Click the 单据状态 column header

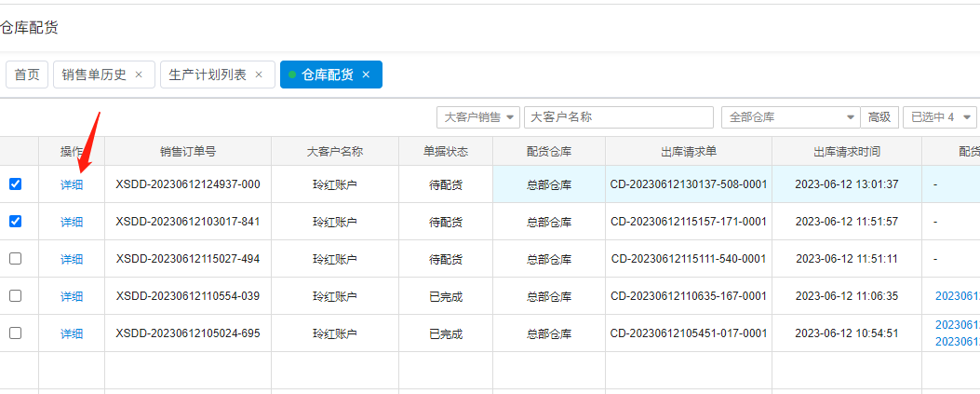446,151
